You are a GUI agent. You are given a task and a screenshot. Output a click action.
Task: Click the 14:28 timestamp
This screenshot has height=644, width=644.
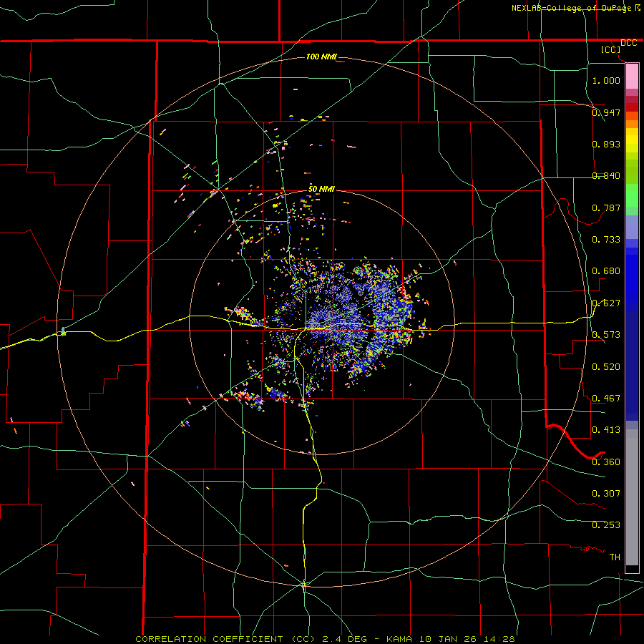[499, 639]
